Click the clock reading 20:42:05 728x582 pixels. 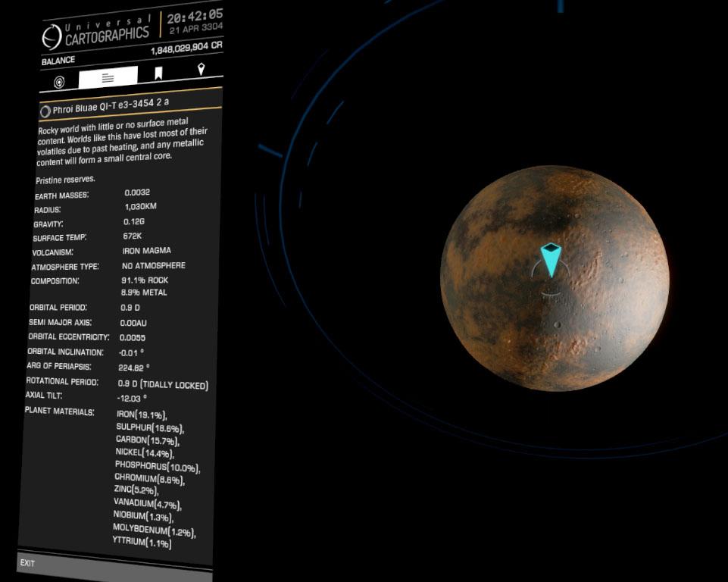[195, 16]
